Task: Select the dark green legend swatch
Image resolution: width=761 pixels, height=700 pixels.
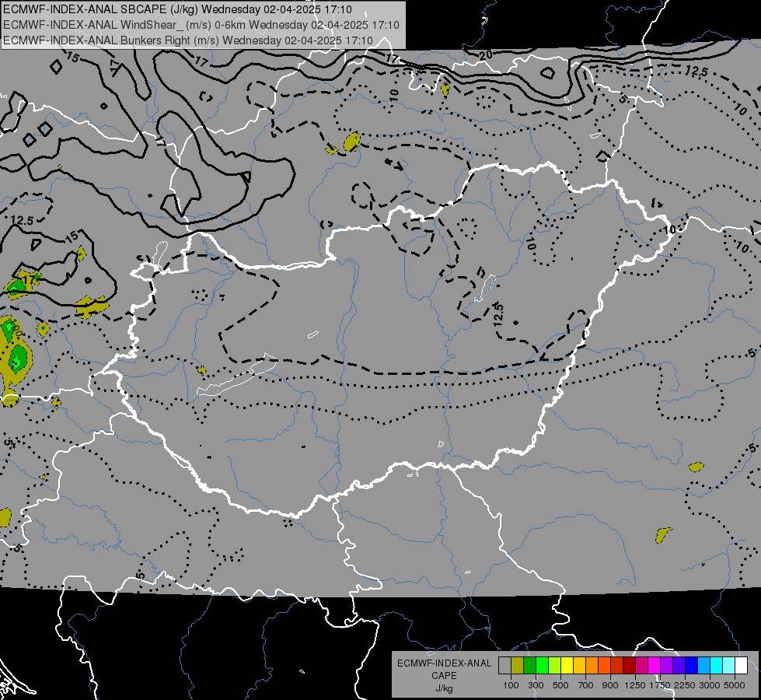Action: pos(529,666)
